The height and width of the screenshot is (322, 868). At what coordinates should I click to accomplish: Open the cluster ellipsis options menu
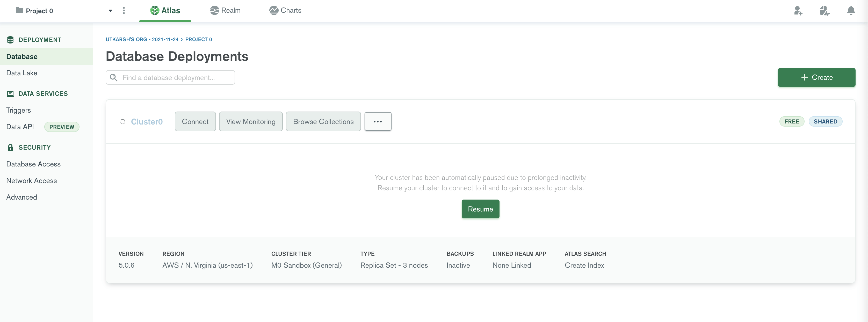[378, 122]
